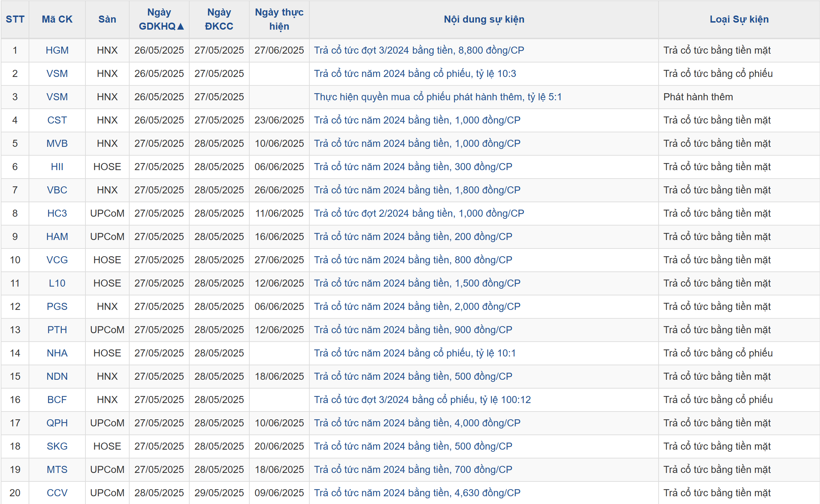Open VCG dividend event 800 đồng/CP
Screen dimensions: 820x504
(413, 260)
